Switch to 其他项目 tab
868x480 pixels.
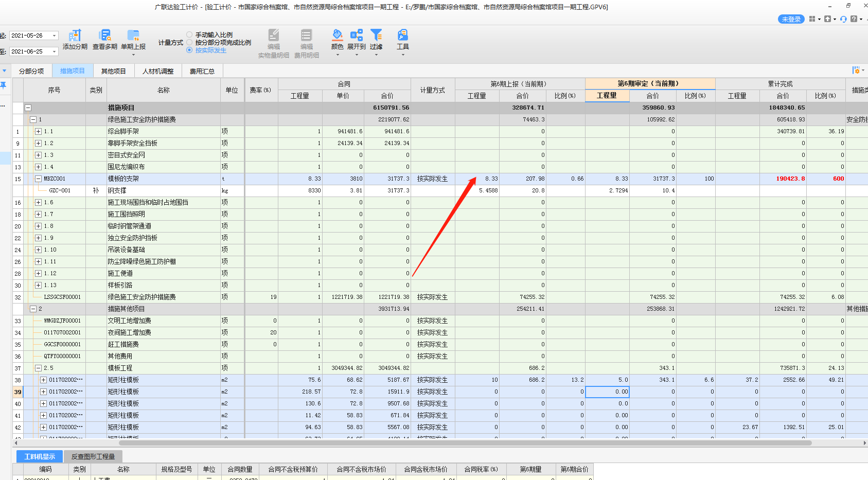pos(113,71)
